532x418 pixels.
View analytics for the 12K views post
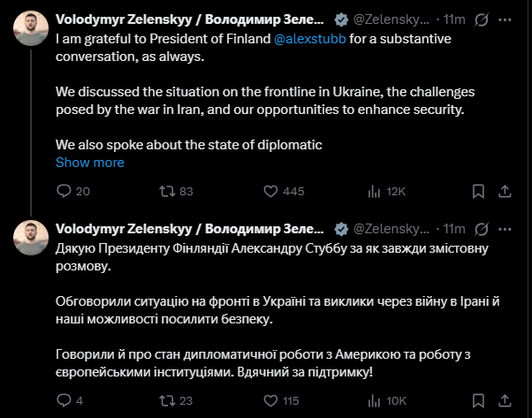376,191
